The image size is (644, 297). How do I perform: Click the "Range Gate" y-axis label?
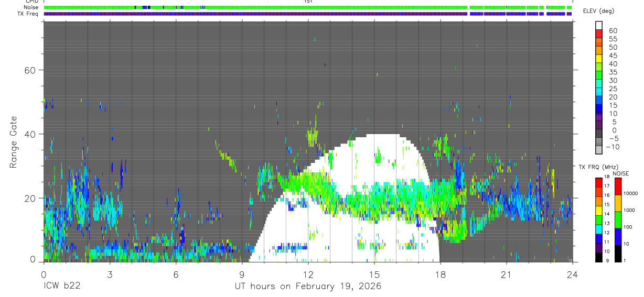(x=14, y=142)
